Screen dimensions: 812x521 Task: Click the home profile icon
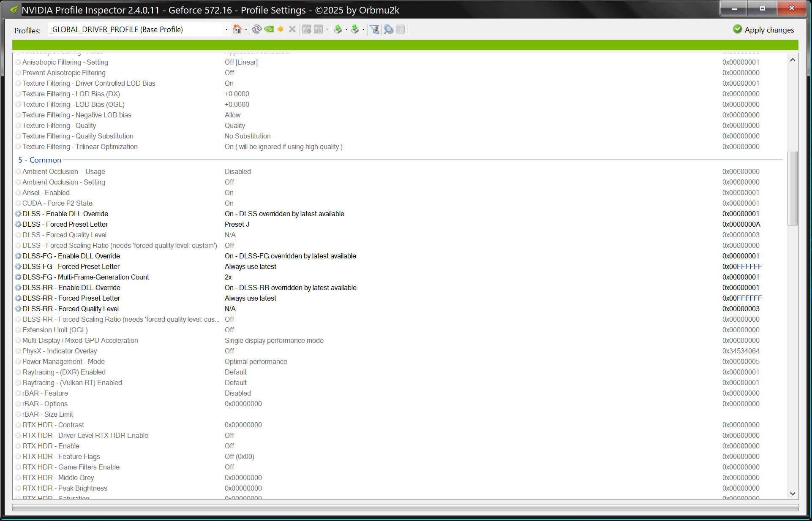[237, 29]
